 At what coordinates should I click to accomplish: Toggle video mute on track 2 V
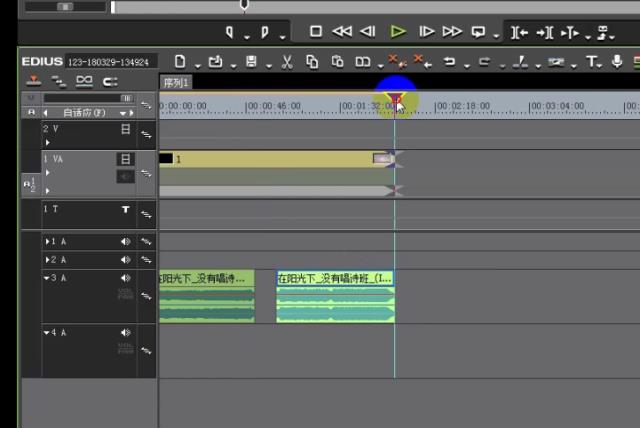click(126, 129)
